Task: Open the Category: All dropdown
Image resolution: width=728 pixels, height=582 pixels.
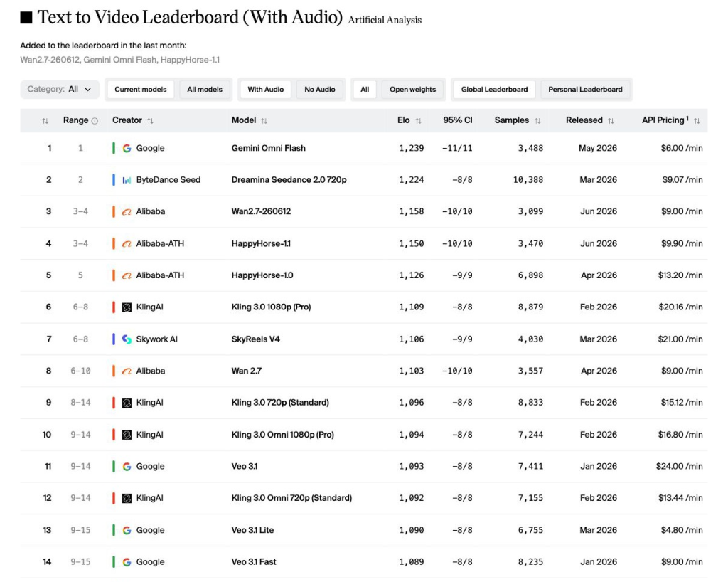Action: click(x=60, y=89)
